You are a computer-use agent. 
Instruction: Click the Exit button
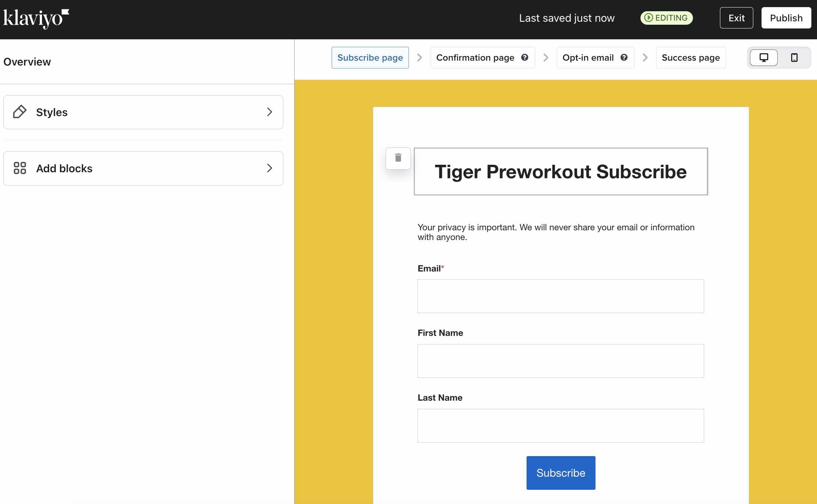click(x=736, y=18)
